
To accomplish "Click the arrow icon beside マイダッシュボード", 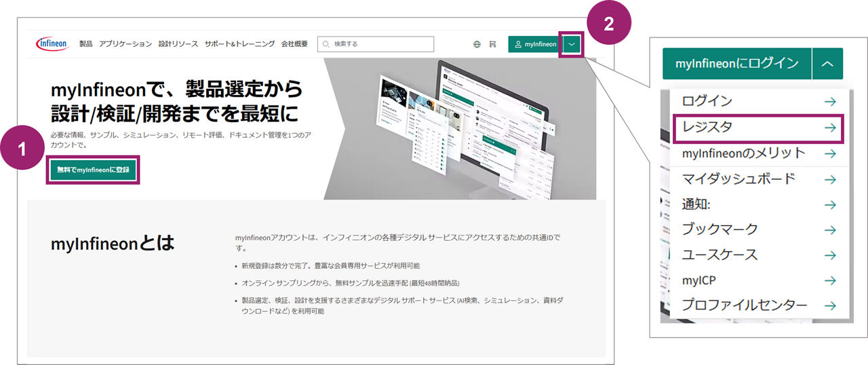I will point(829,180).
